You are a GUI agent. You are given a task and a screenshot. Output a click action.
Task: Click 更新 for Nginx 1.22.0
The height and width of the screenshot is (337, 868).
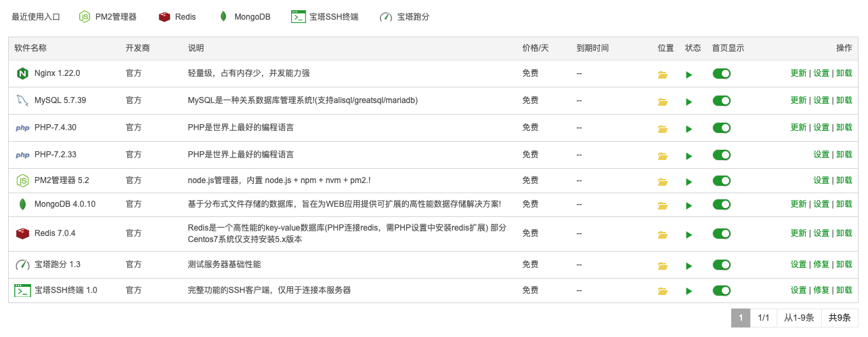tap(798, 73)
